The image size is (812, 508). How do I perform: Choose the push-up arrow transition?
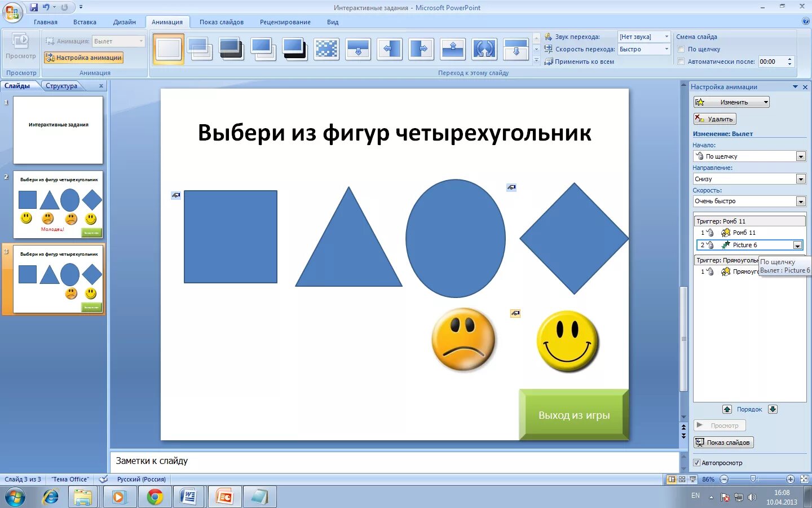point(453,50)
